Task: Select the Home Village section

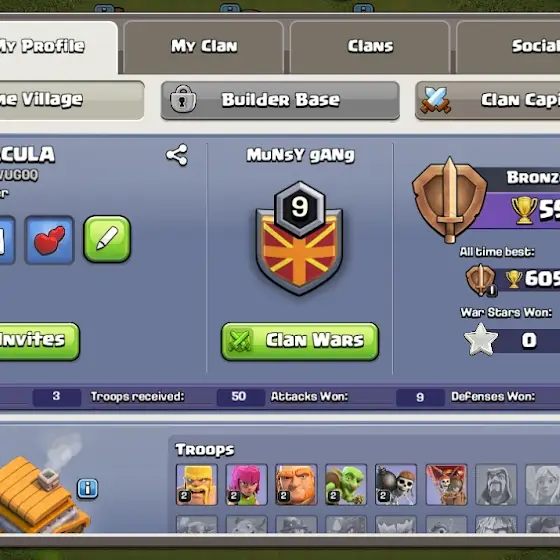Action: (72, 100)
